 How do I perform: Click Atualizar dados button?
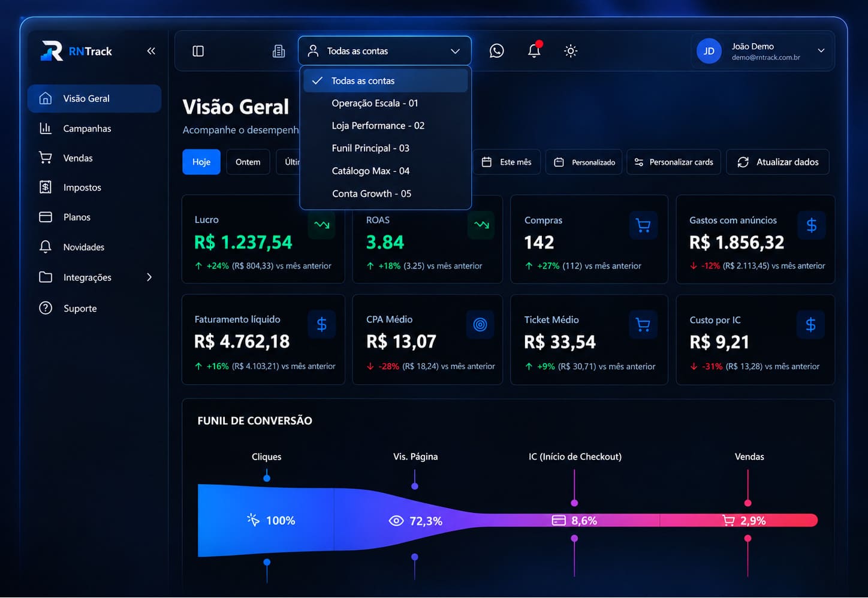(x=778, y=162)
